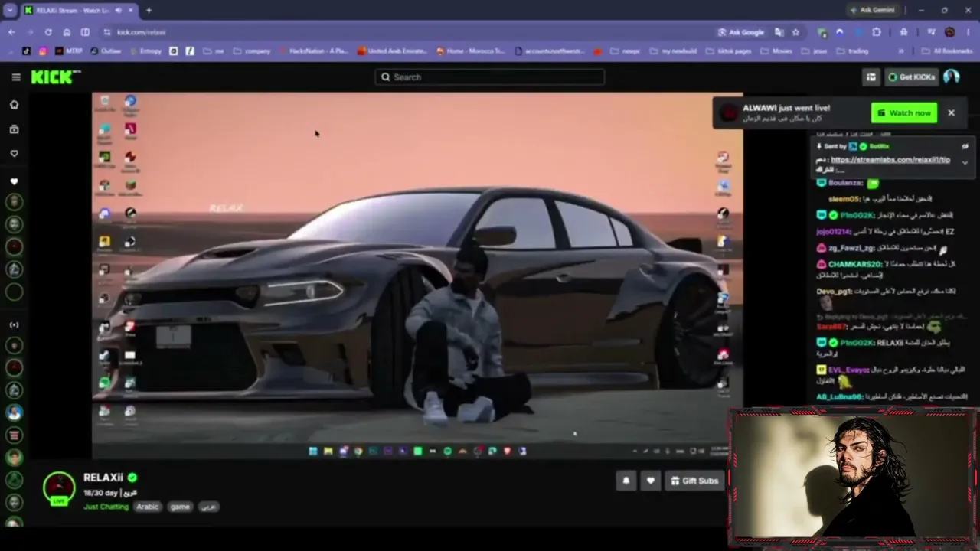Click the Ask Gemini button
This screenshot has height=551, width=980.
872,11
